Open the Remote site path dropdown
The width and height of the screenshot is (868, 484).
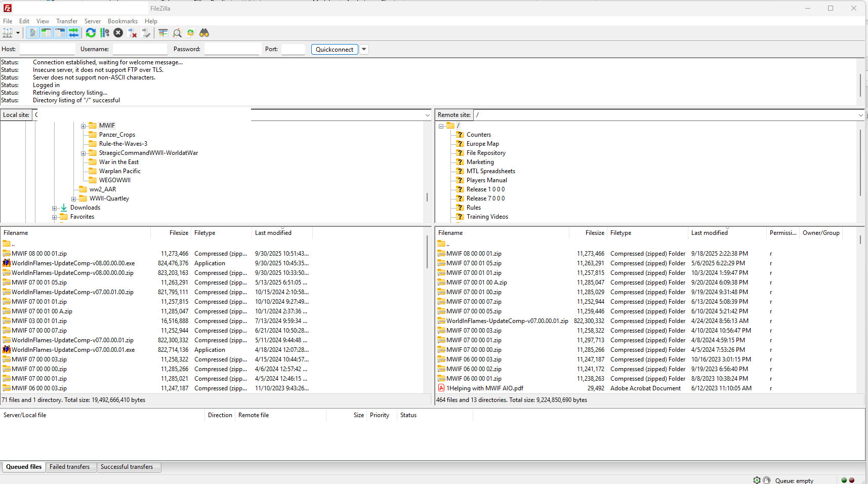[x=860, y=115]
